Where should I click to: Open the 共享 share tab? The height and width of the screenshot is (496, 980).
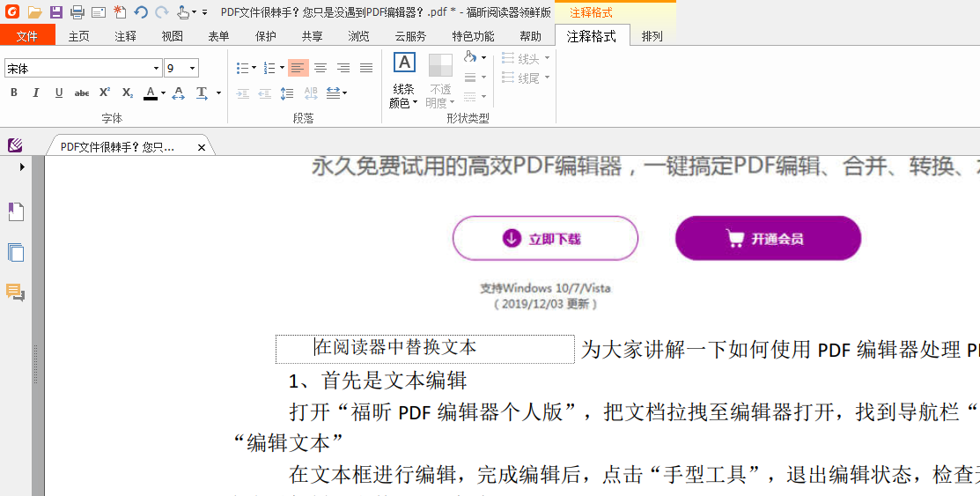(312, 36)
